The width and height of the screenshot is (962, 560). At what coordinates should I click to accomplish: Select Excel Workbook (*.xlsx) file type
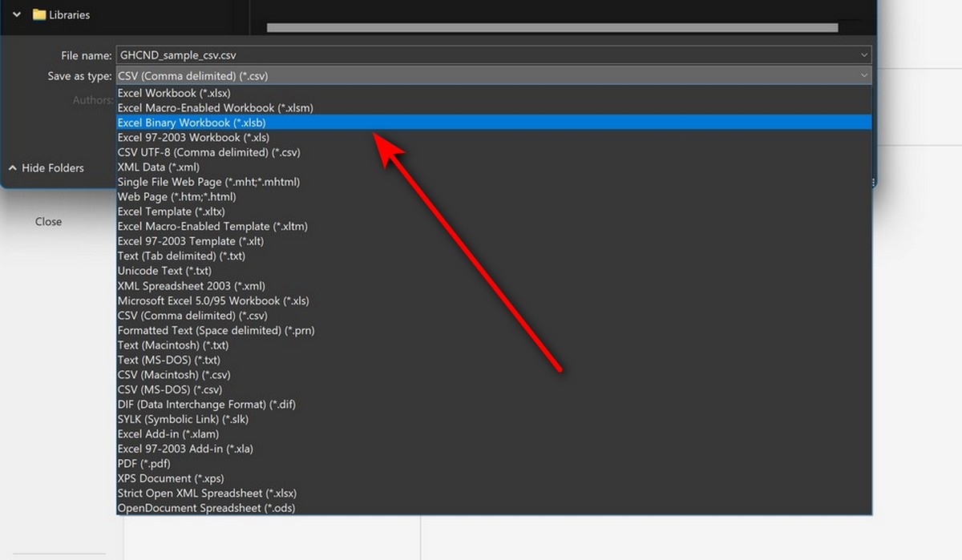point(494,93)
